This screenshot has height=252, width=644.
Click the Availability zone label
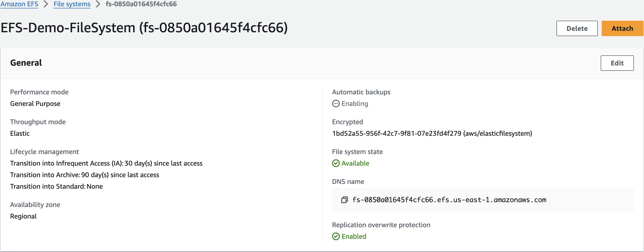pos(35,205)
